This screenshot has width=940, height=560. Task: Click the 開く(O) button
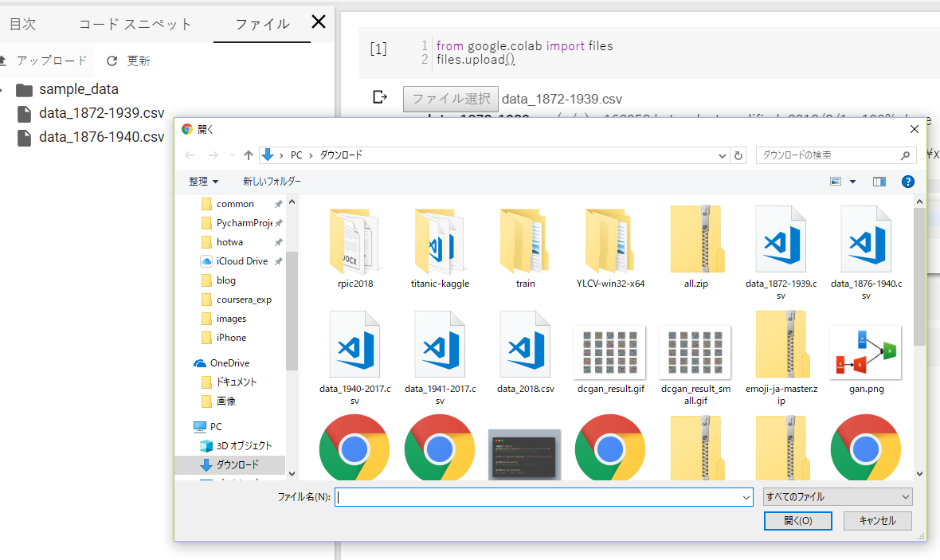(797, 520)
